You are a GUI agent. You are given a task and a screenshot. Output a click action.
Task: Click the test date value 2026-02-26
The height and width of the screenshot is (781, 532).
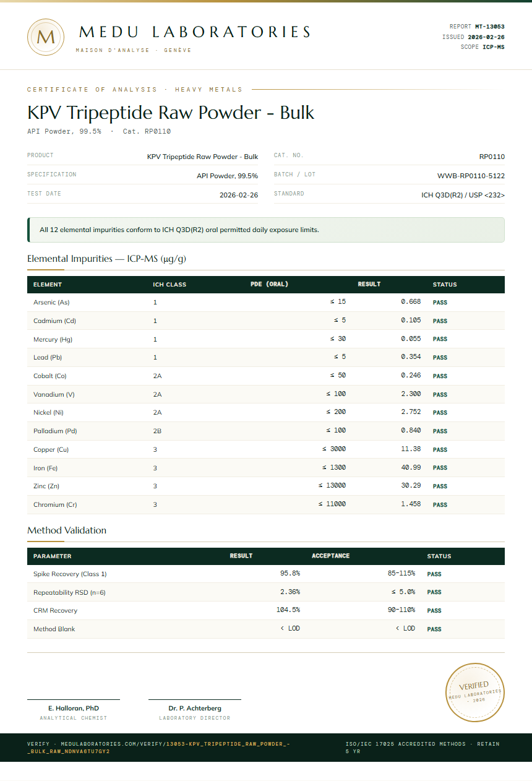pos(239,195)
